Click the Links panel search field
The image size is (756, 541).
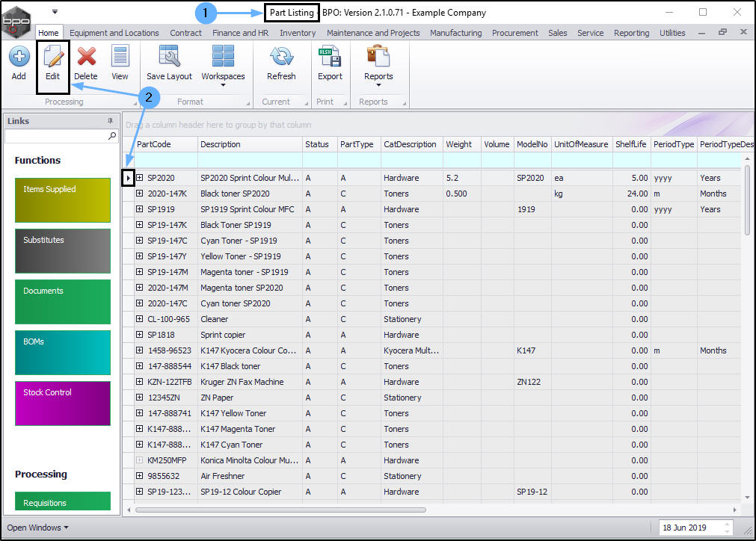(57, 136)
